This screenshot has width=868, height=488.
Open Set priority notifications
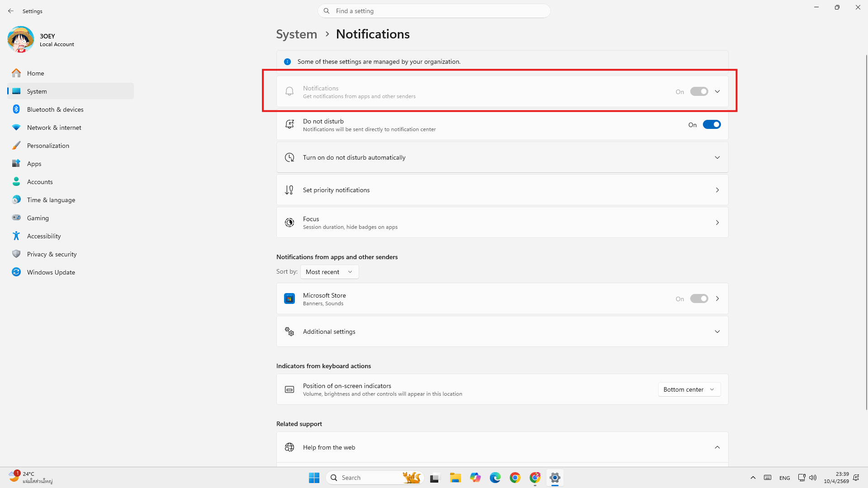[x=502, y=190]
